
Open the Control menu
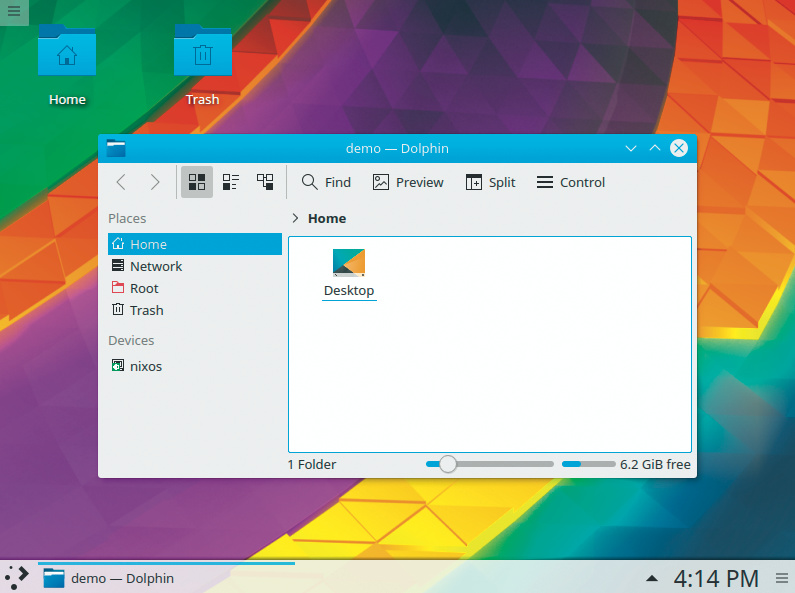click(571, 182)
